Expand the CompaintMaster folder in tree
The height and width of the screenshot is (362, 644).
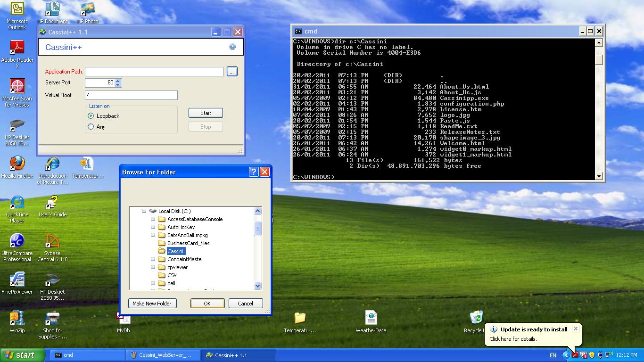click(x=153, y=259)
